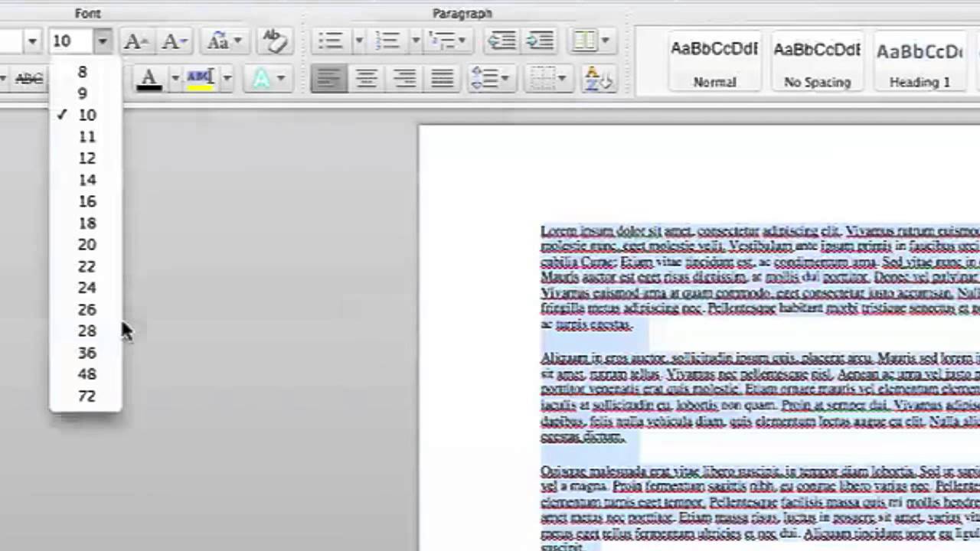Screen dimensions: 980x551
Task: Open the Text Effects dropdown arrow
Action: pyautogui.click(x=281, y=78)
